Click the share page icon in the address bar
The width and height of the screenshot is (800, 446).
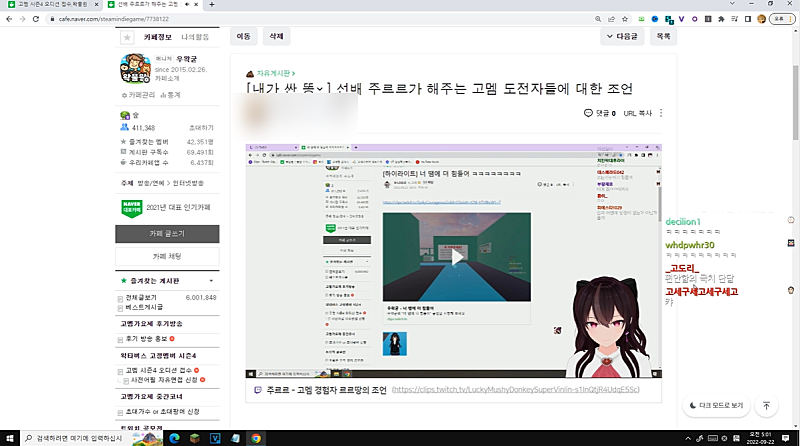pos(611,19)
